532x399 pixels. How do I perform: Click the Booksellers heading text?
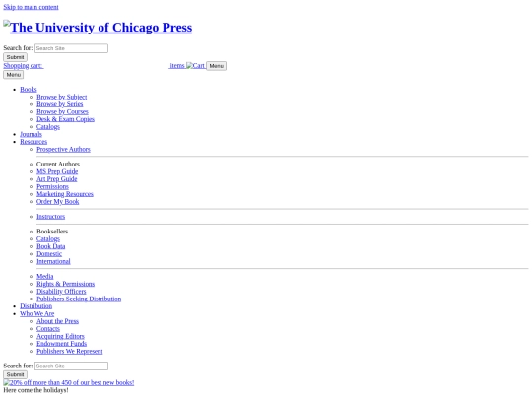pos(52,232)
